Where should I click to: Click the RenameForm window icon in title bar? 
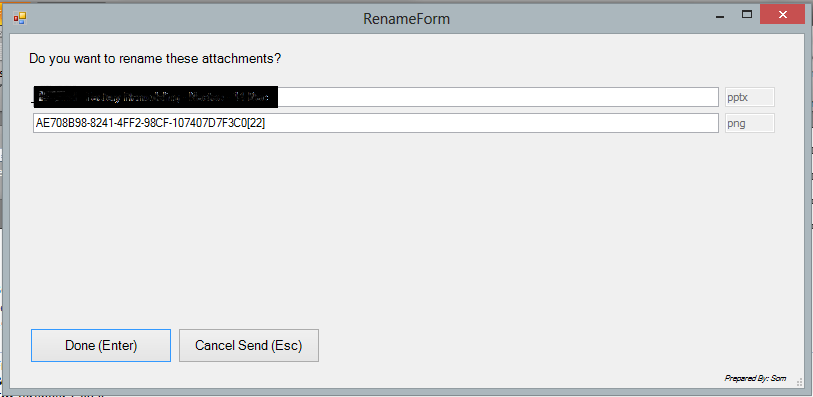(20, 19)
